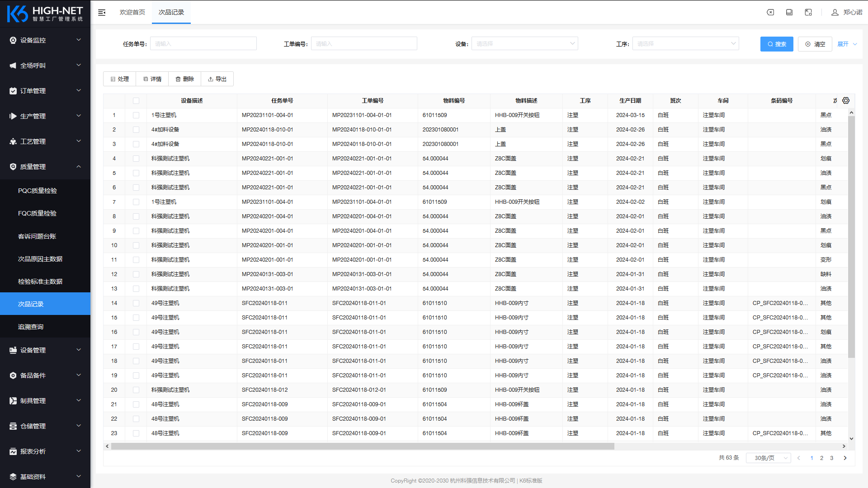Open 客诉问题台账 menu item
Viewport: 868px width, 488px height.
click(x=45, y=236)
